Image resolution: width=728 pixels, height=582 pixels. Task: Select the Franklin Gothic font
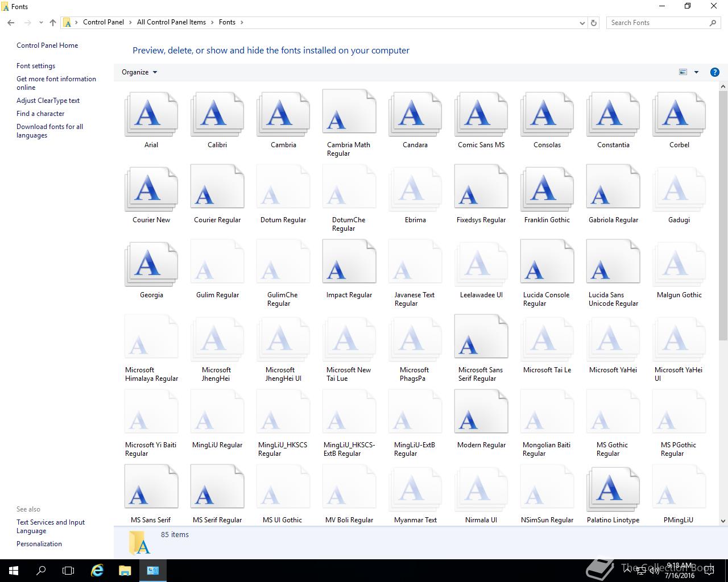547,190
